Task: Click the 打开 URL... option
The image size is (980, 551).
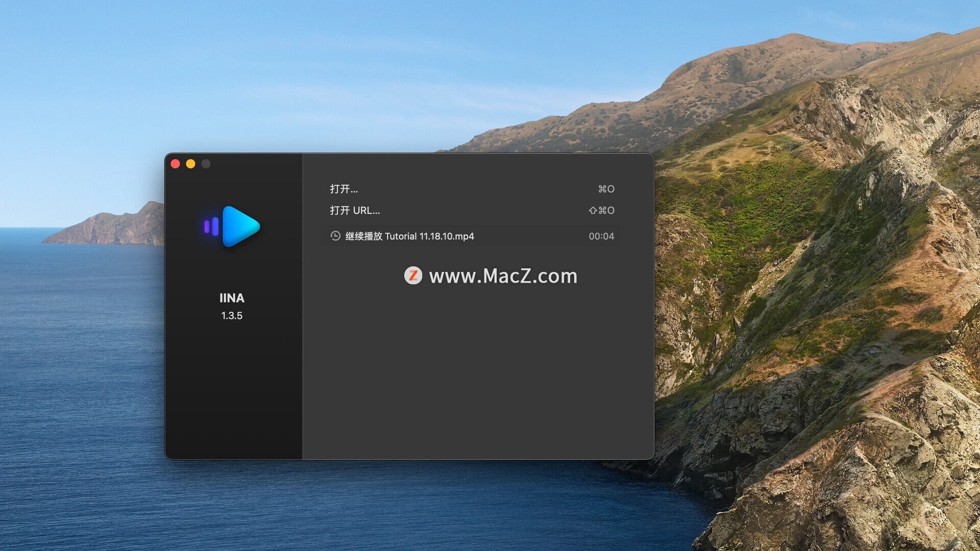Action: [355, 210]
